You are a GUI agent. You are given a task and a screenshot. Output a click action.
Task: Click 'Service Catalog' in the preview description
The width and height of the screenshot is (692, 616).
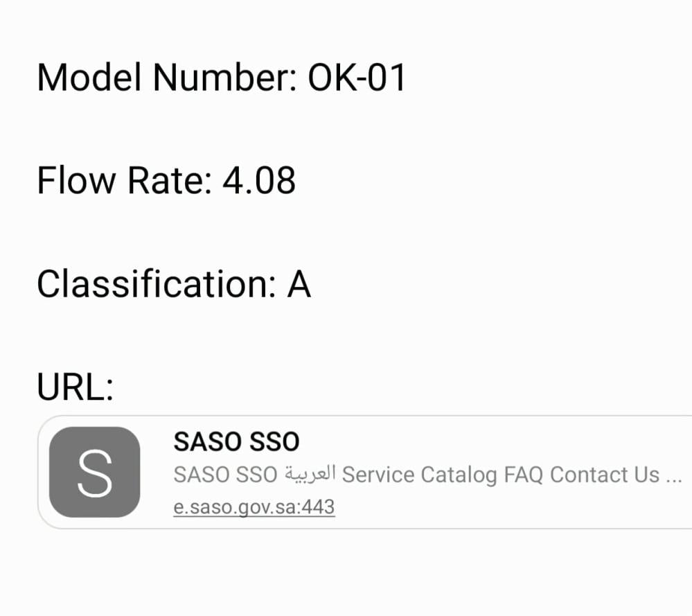tap(420, 475)
